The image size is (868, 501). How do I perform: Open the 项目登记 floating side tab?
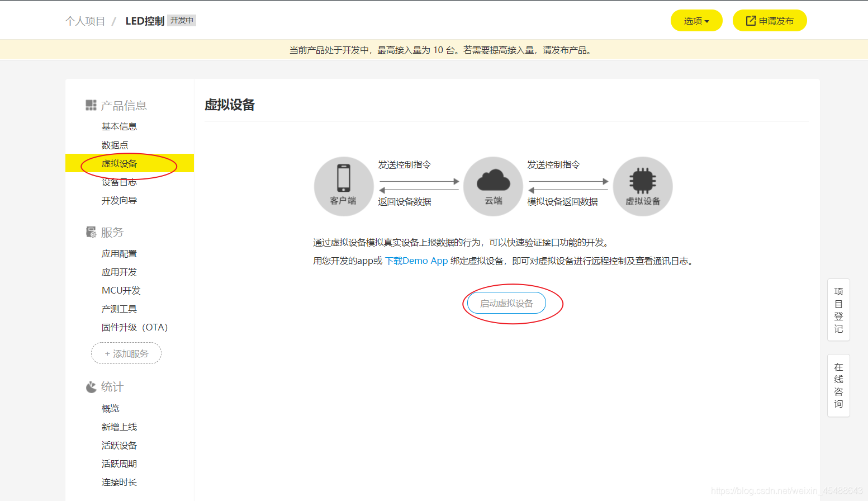pos(838,310)
